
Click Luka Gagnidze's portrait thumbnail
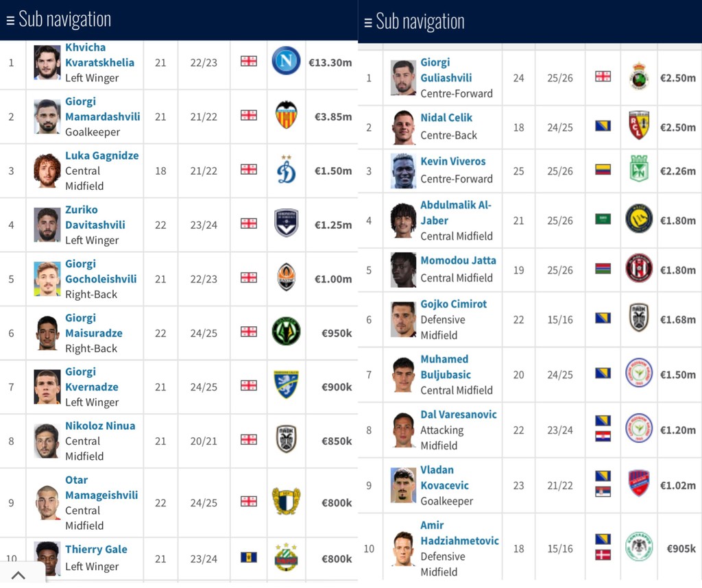tap(47, 171)
